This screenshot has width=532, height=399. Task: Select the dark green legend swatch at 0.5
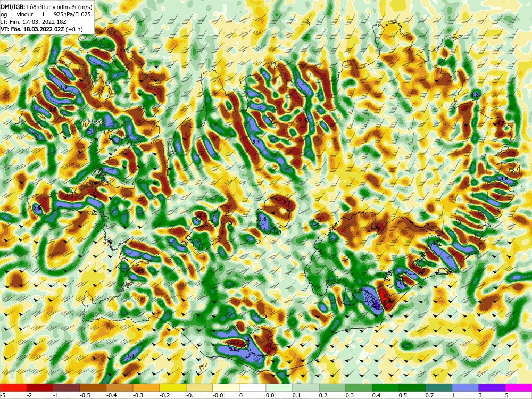click(412, 387)
